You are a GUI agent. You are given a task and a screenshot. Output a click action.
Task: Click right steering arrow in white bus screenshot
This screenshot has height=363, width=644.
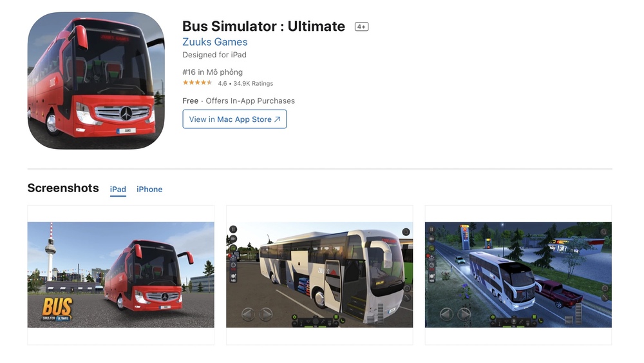(x=266, y=315)
